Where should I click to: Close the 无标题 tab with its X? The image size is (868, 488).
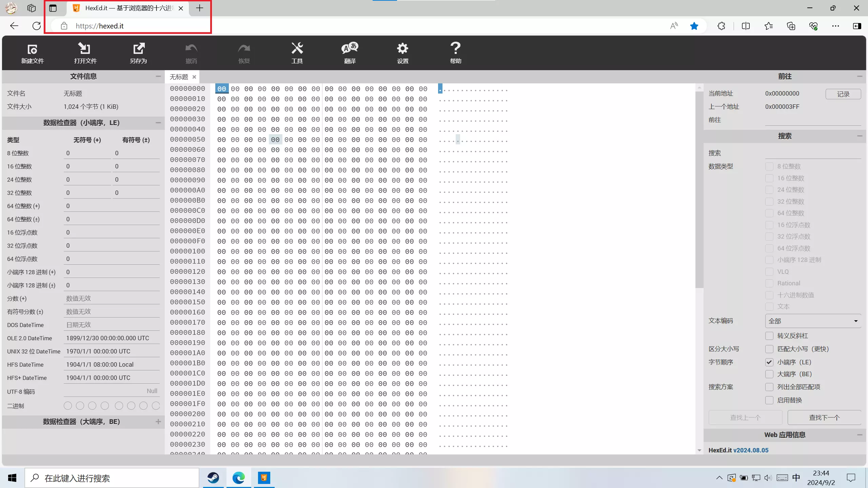pyautogui.click(x=194, y=77)
